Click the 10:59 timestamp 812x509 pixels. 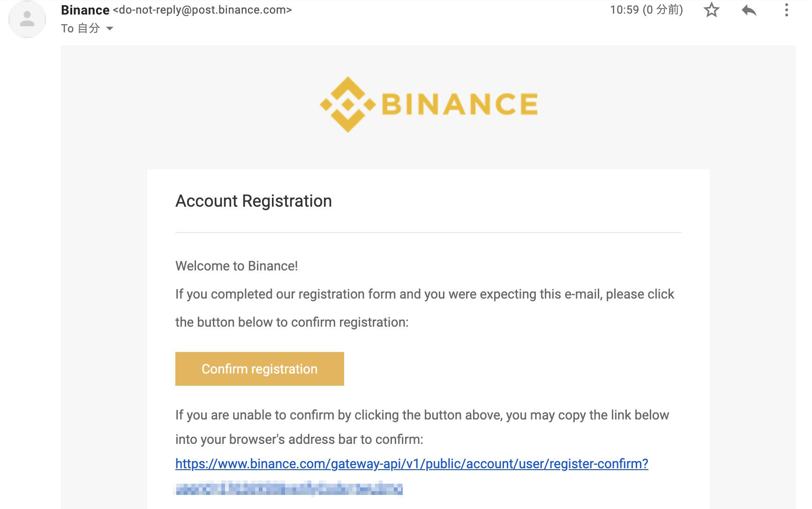pos(647,10)
